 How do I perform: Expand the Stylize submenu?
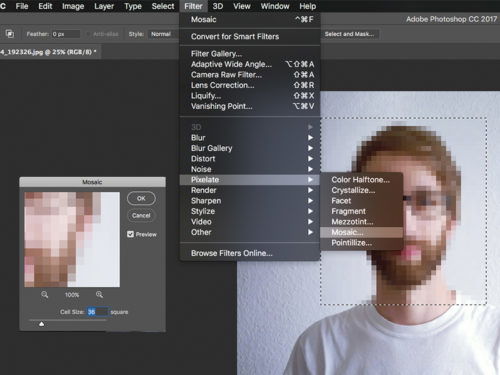pos(250,211)
